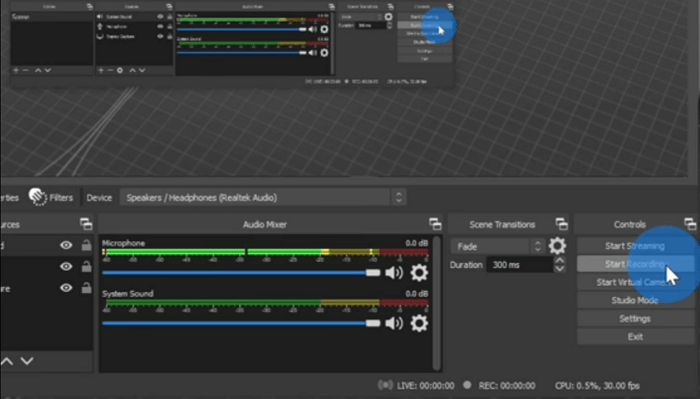Image resolution: width=700 pixels, height=399 pixels.
Task: Mute the Microphone speaker icon
Action: tap(394, 273)
